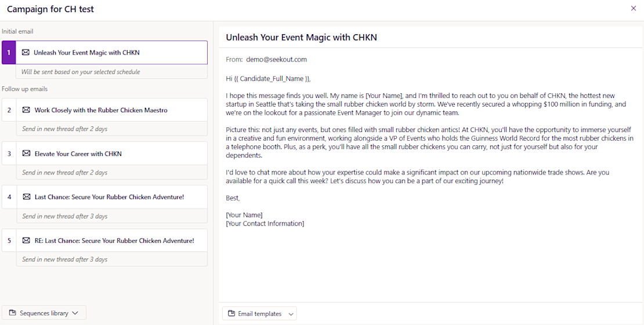
Task: Click the 'From:' label
Action: pyautogui.click(x=234, y=60)
